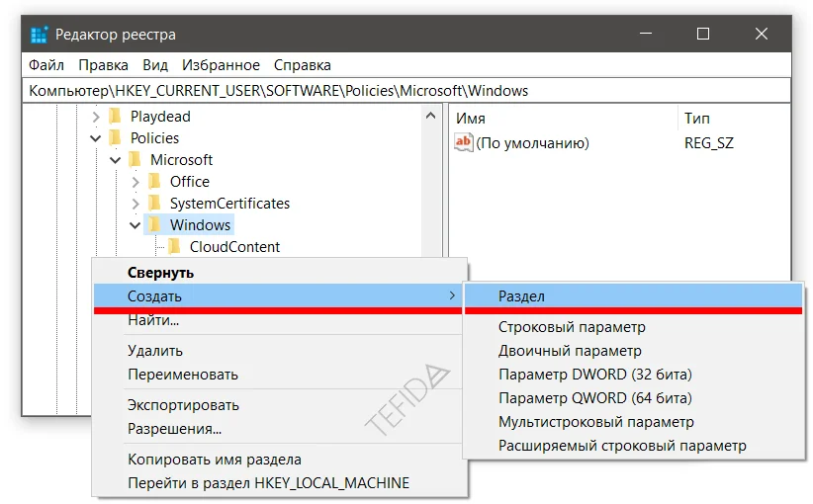This screenshot has width=813, height=504.
Task: Click the ab string value icon
Action: coord(464,142)
